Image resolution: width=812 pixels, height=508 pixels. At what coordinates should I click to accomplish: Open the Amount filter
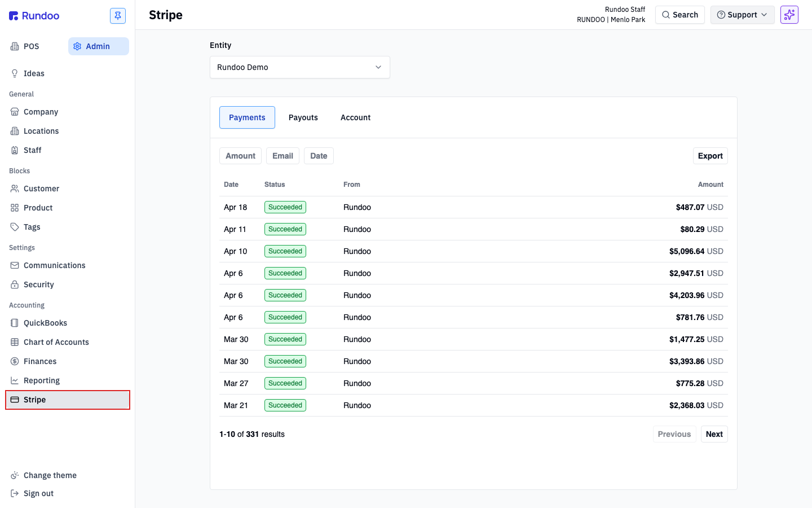pos(240,156)
